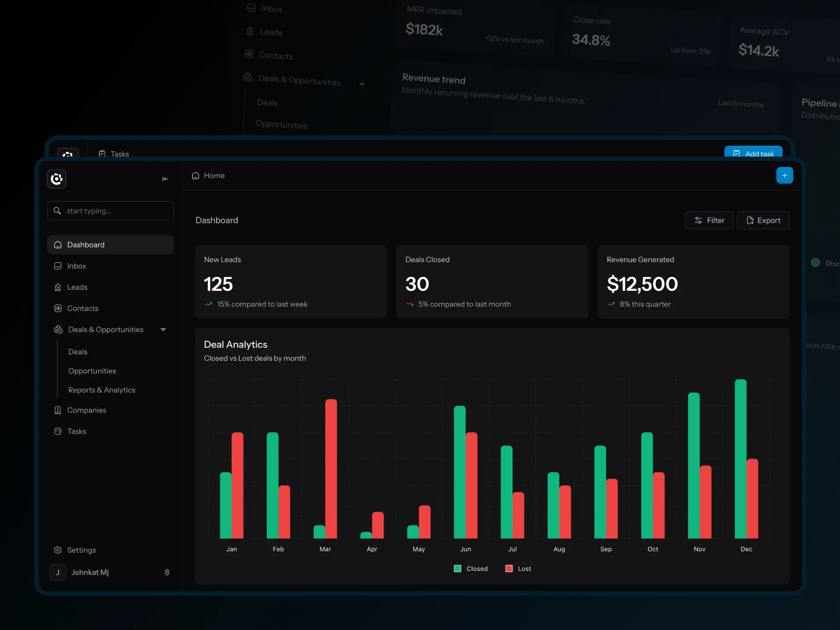The image size is (840, 630).
Task: Click the Export button
Action: [x=763, y=220]
